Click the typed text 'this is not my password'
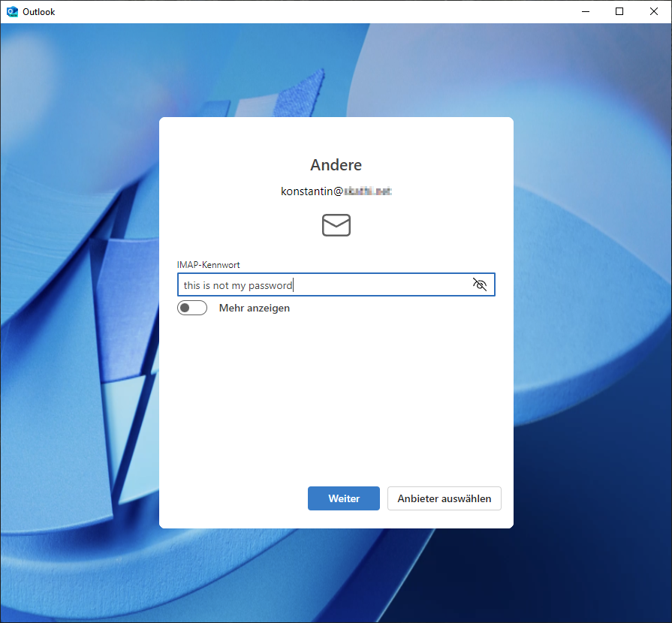The width and height of the screenshot is (672, 623). point(237,285)
